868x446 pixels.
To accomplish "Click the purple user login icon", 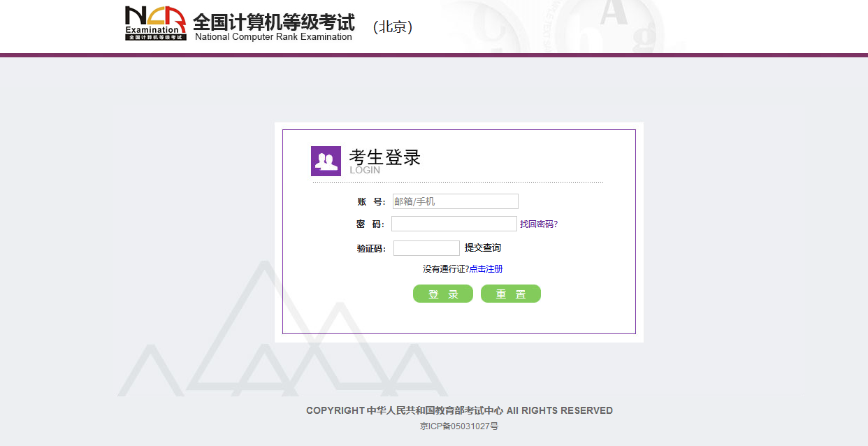I will pyautogui.click(x=326, y=161).
